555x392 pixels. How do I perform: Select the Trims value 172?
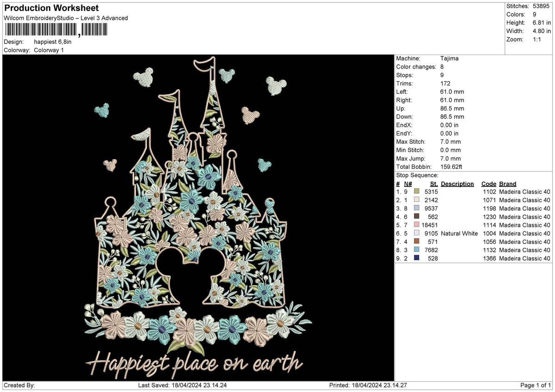point(446,84)
